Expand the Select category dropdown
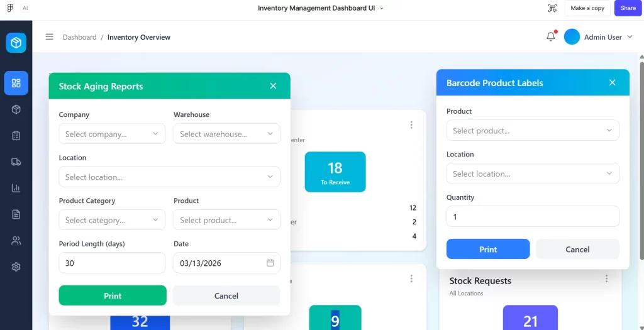Image resolution: width=644 pixels, height=330 pixels. click(x=112, y=220)
